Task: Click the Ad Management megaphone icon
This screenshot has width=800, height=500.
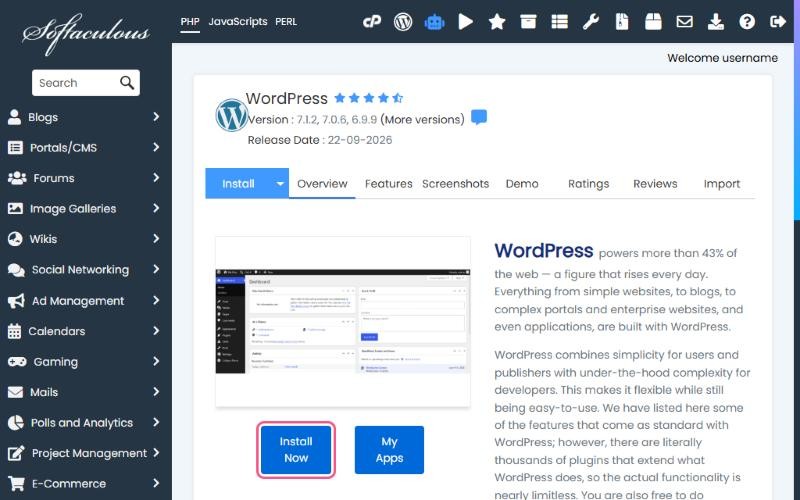Action: pyautogui.click(x=16, y=301)
